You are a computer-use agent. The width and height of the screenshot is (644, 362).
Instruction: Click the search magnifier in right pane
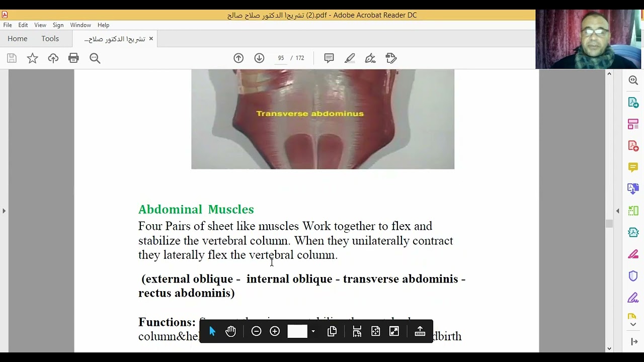pyautogui.click(x=633, y=80)
